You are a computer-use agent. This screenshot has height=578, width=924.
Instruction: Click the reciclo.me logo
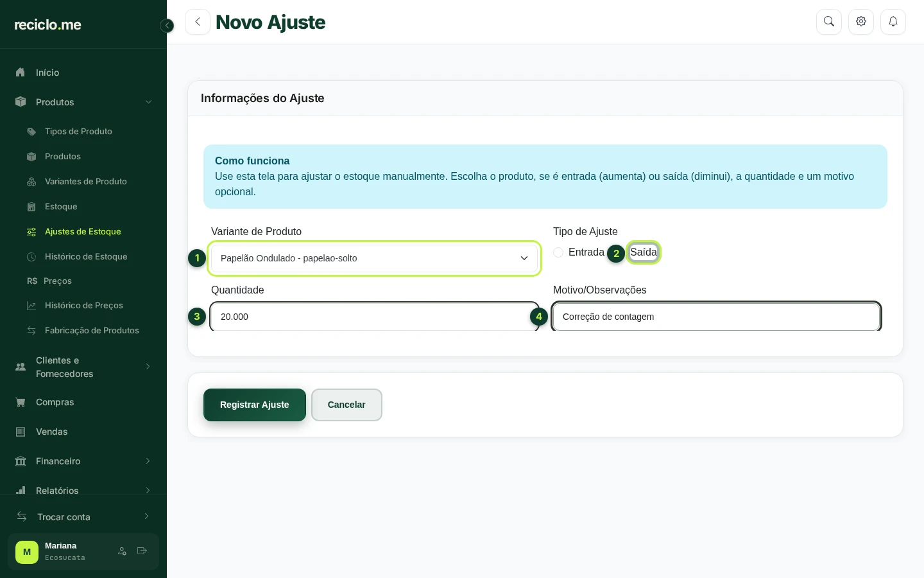48,25
